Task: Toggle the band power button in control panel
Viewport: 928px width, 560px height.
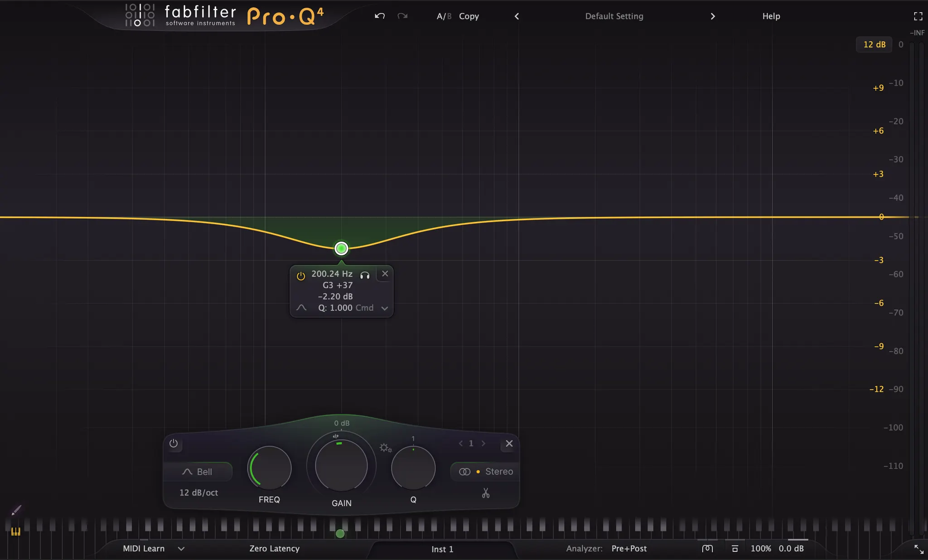Action: [x=174, y=444]
